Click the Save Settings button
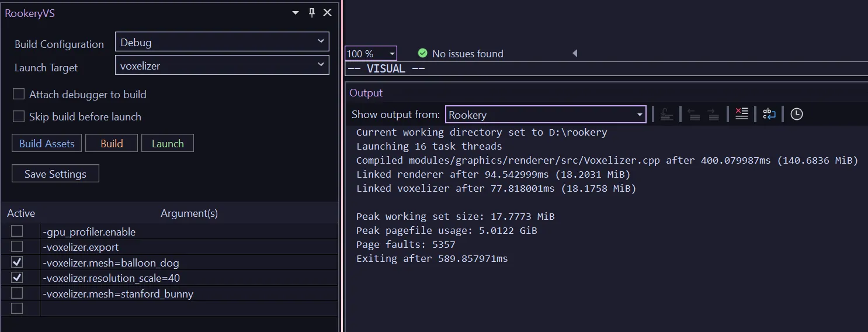The image size is (868, 332). point(55,174)
